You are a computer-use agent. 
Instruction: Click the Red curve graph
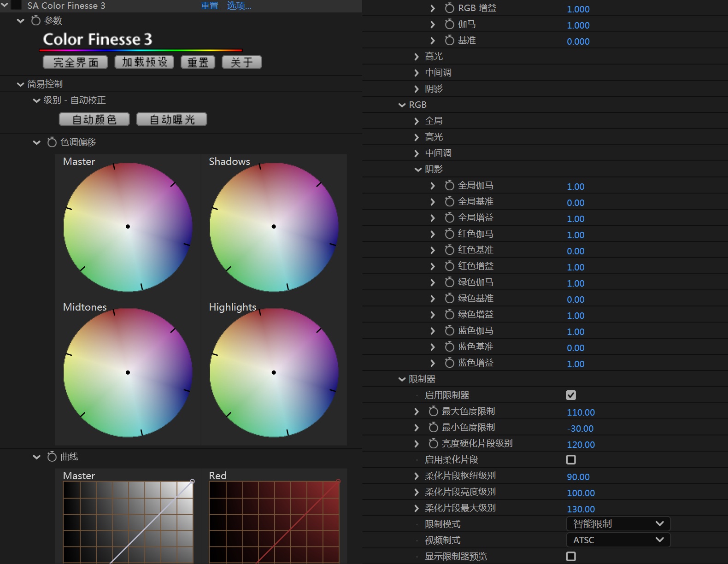[274, 522]
